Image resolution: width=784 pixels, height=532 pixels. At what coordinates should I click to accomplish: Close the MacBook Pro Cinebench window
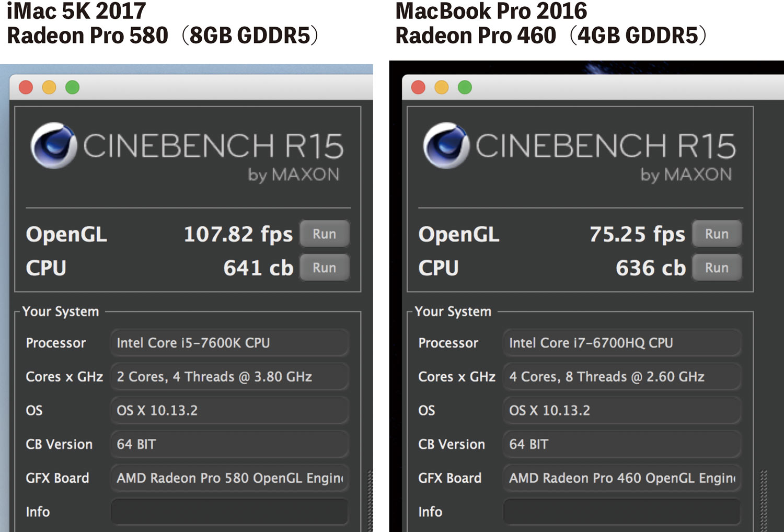tap(418, 87)
